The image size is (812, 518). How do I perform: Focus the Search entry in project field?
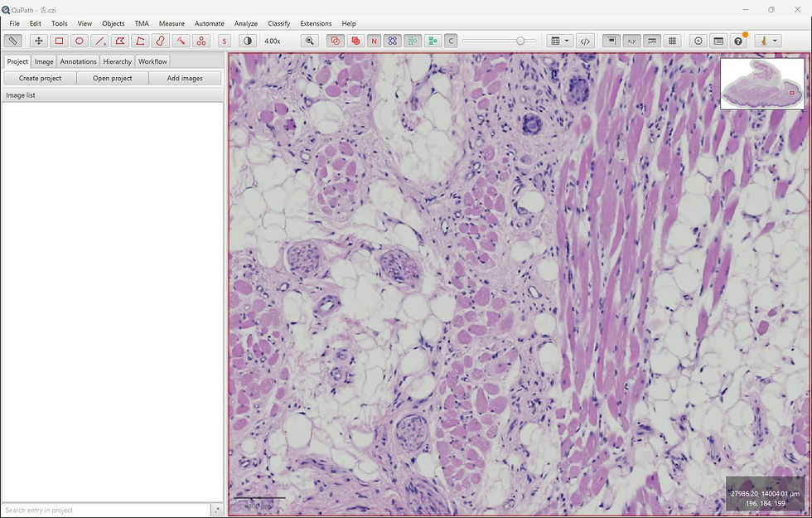click(x=106, y=511)
